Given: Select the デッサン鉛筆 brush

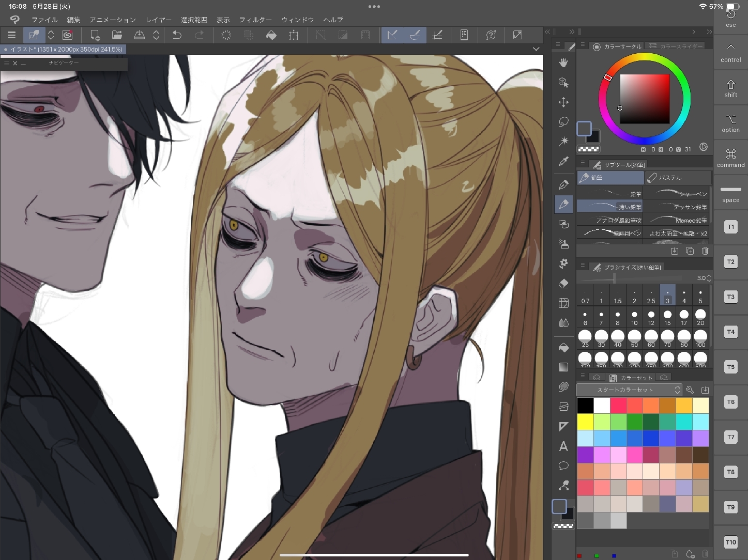Looking at the screenshot, I should [678, 207].
